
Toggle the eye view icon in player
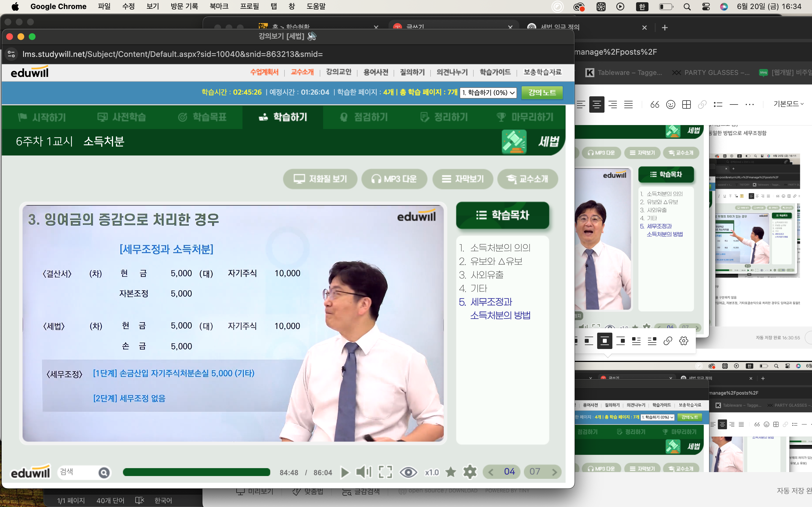coord(408,472)
